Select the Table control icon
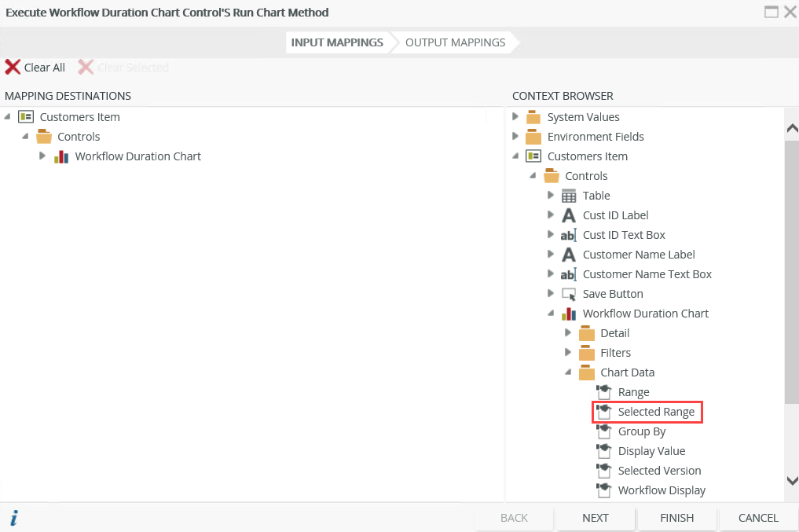Viewport: 799px width, 532px height. (x=569, y=196)
